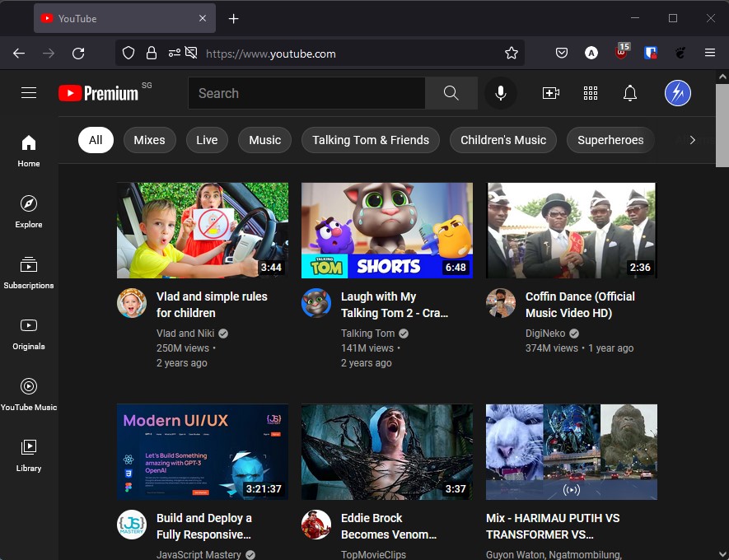Click the Talking Tom channel name
Image resolution: width=729 pixels, height=560 pixels.
[x=367, y=334]
